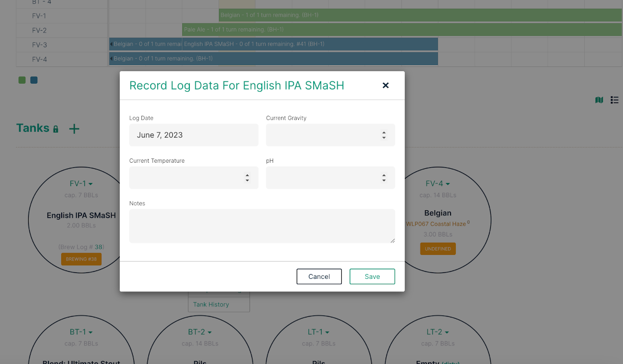623x364 pixels.
Task: Close the Record Log Data dialog
Action: click(386, 86)
